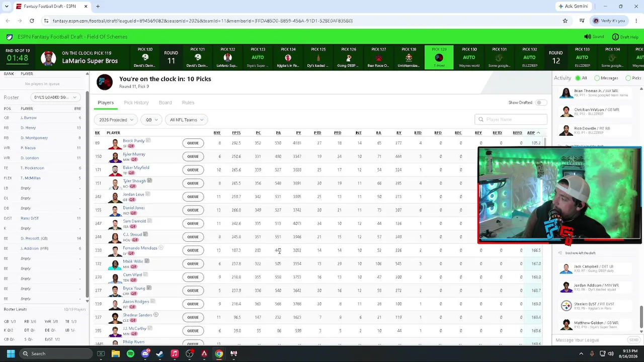The width and height of the screenshot is (644, 362).
Task: Open the news note icon beside C.J. Stroud
Action: pyautogui.click(x=145, y=234)
